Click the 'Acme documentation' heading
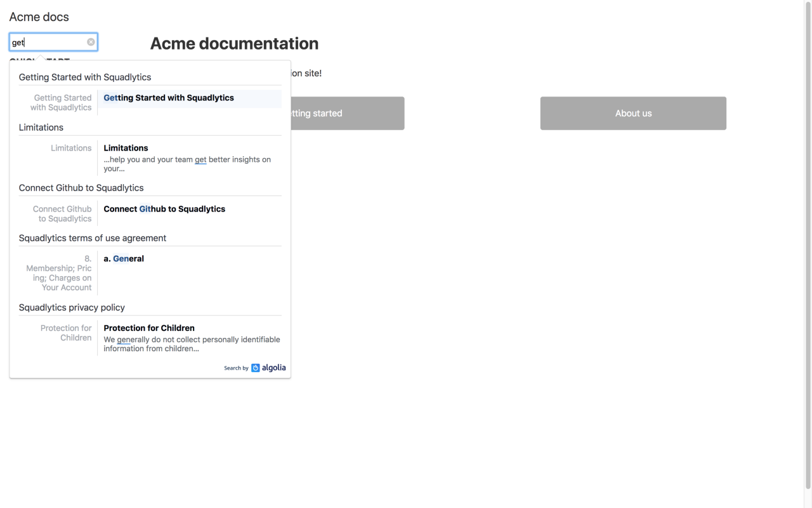 234,43
